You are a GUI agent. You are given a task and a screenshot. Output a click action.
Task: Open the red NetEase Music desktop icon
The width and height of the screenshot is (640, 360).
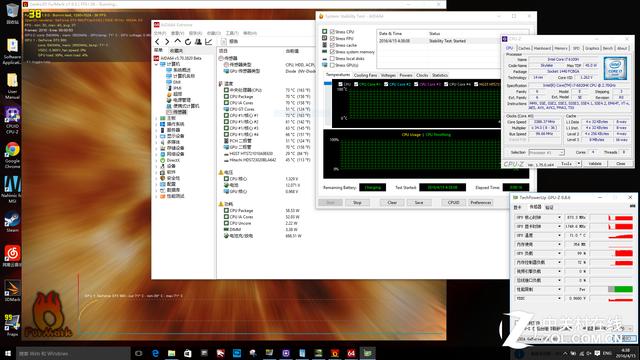pyautogui.click(x=12, y=256)
